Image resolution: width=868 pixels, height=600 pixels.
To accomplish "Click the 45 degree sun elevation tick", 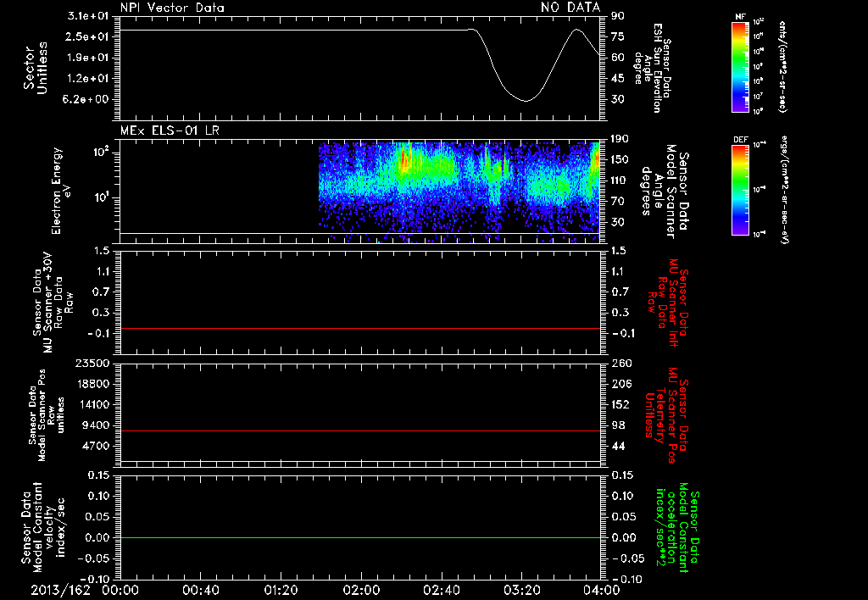I will click(x=618, y=79).
